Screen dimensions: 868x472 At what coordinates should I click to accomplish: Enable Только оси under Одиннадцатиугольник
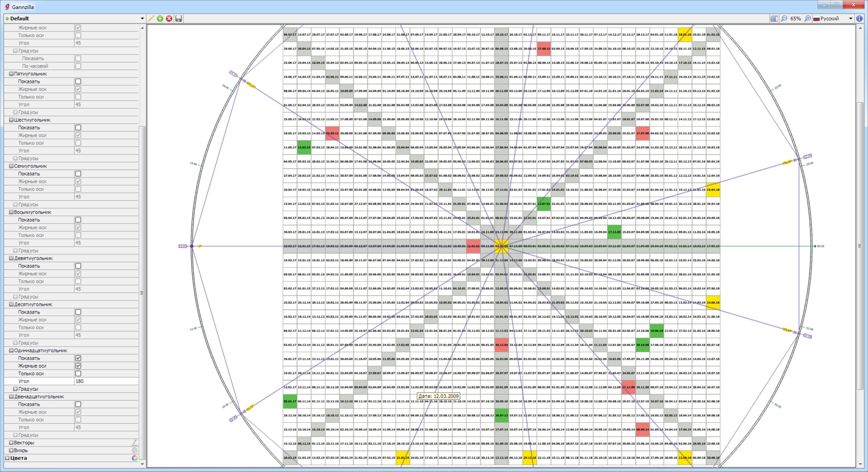click(x=78, y=373)
